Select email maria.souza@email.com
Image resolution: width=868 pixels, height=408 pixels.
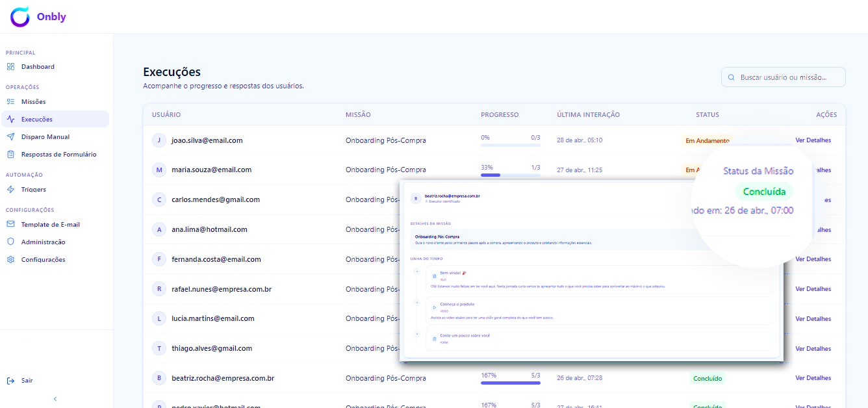point(212,170)
